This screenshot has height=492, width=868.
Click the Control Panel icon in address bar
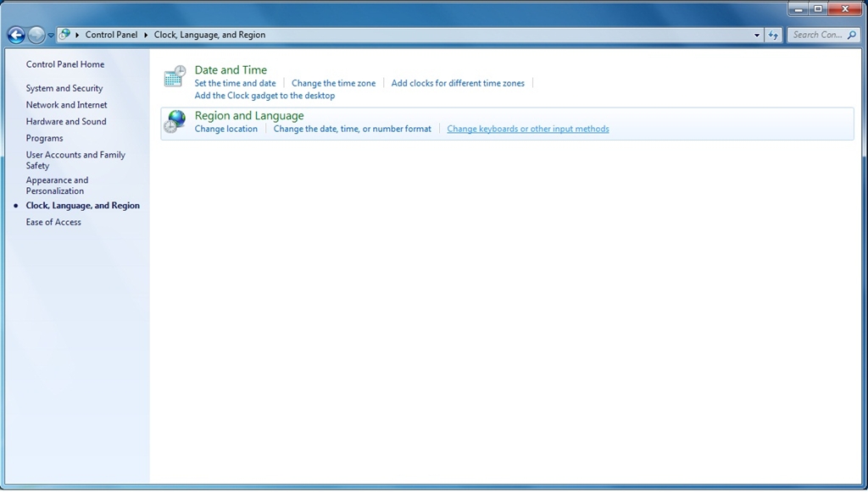[x=64, y=34]
